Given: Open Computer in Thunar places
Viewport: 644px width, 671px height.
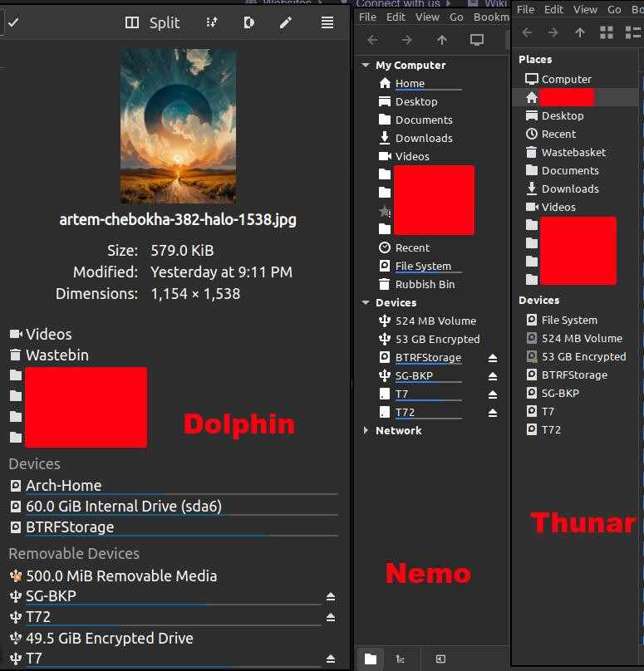Looking at the screenshot, I should [x=558, y=79].
